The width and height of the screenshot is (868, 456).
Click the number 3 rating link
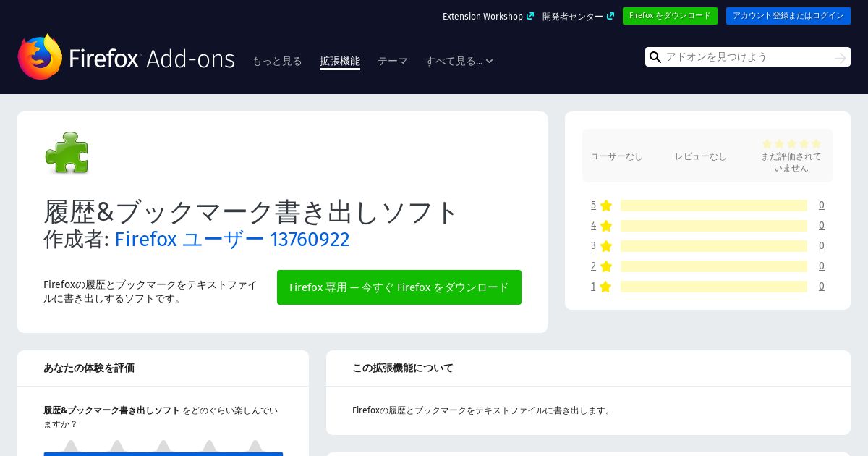click(593, 246)
